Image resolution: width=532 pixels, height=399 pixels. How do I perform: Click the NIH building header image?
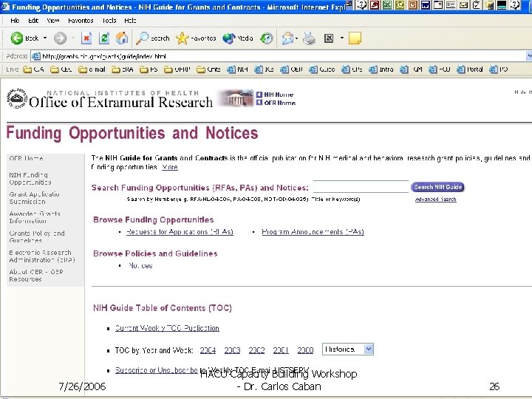236,98
